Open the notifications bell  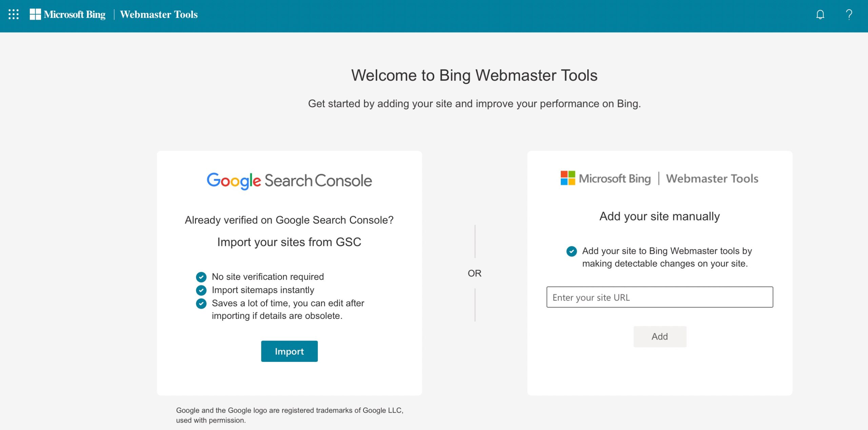coord(820,15)
